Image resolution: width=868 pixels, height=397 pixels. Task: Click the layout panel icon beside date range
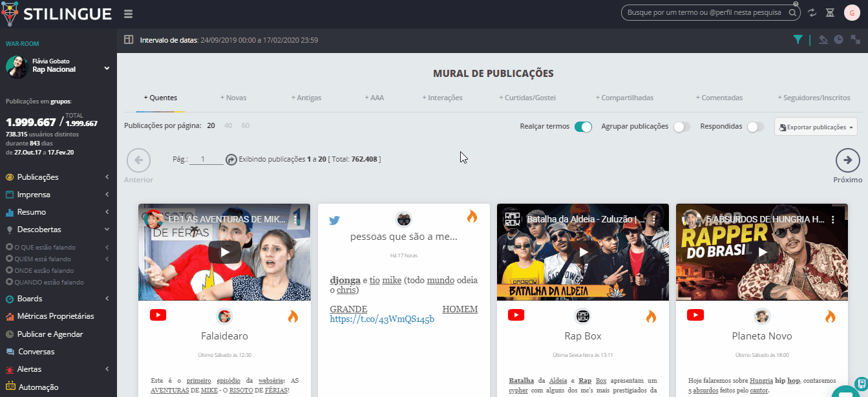tap(128, 40)
